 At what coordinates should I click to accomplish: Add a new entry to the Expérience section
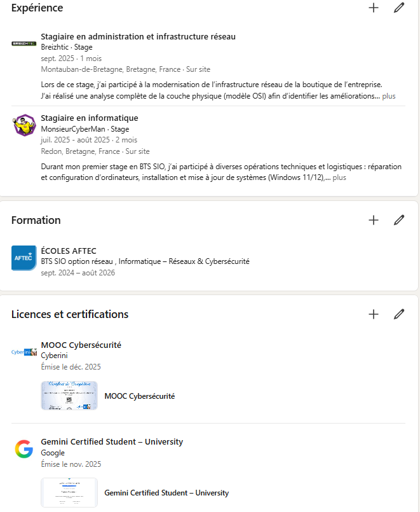coord(374,8)
